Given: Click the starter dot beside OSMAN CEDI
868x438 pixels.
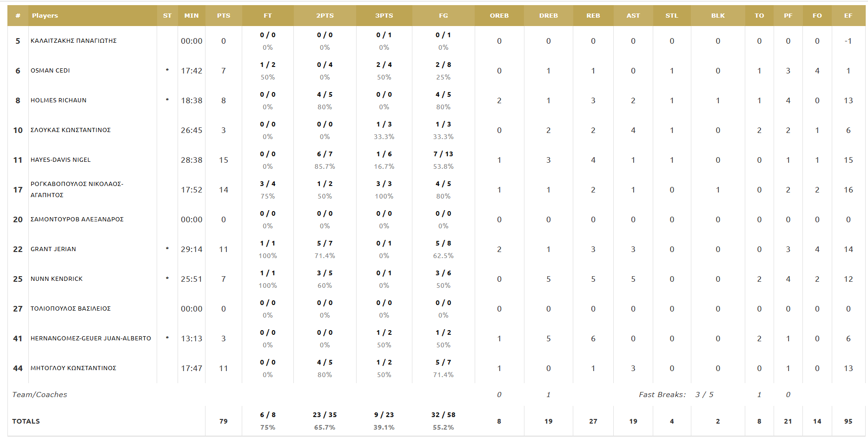Looking at the screenshot, I should [167, 70].
